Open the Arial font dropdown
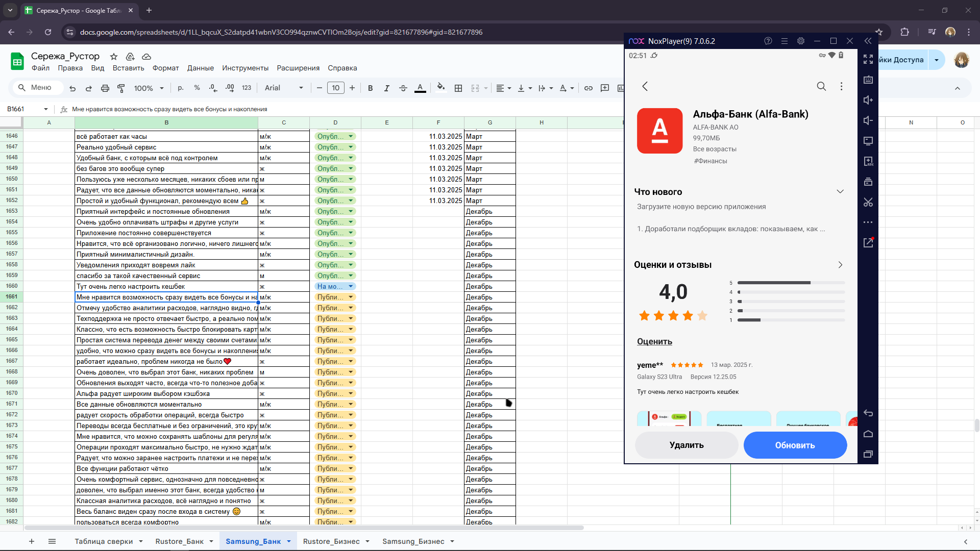This screenshot has width=980, height=551. point(284,88)
